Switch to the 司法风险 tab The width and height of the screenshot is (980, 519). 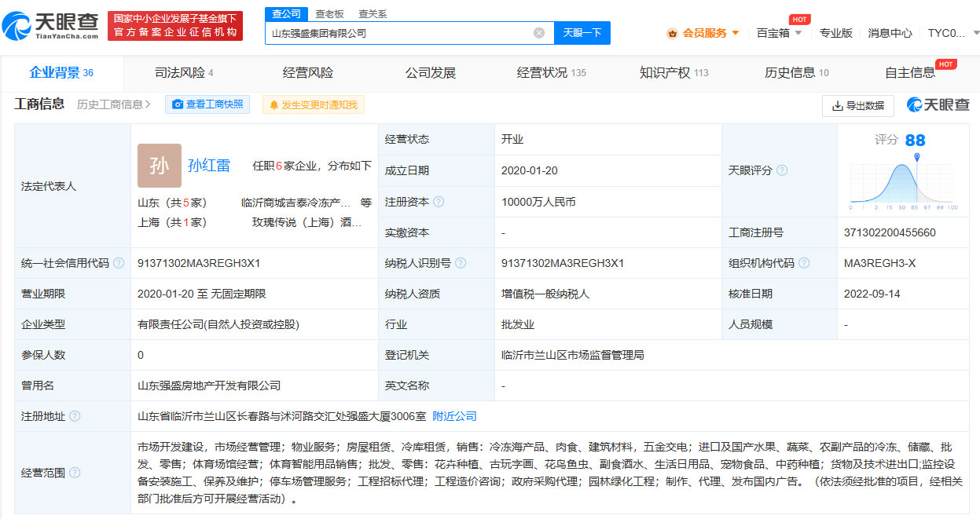tap(184, 73)
